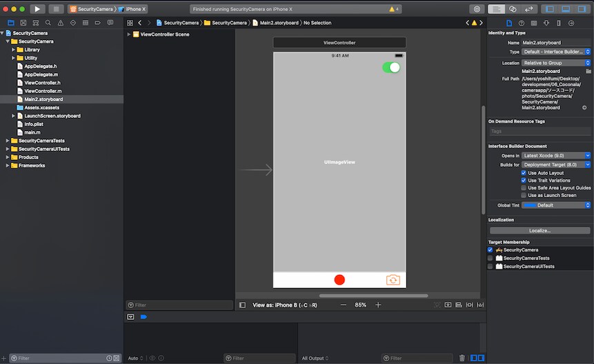Image resolution: width=594 pixels, height=364 pixels.
Task: Check SecurityCameraUITests target membership
Action: point(491,266)
